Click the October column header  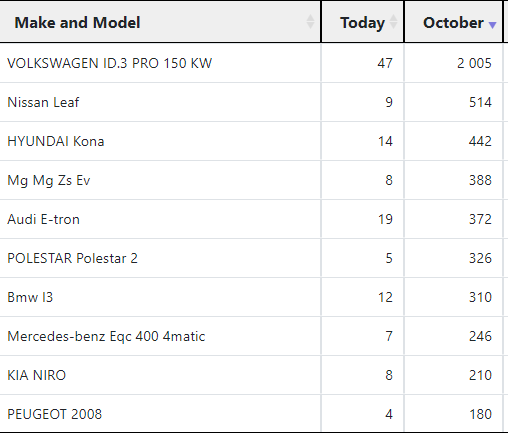[454, 22]
